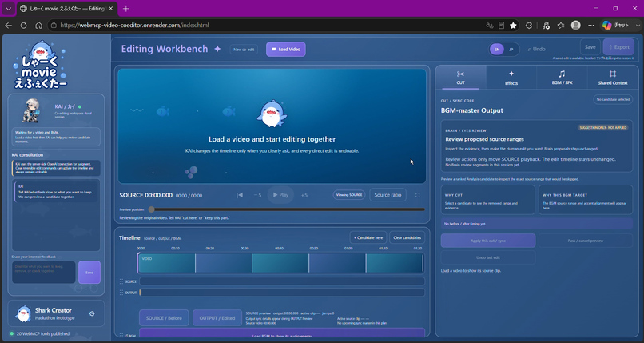Select the SOURCE / Before preview button
This screenshot has height=343, width=644.
164,318
